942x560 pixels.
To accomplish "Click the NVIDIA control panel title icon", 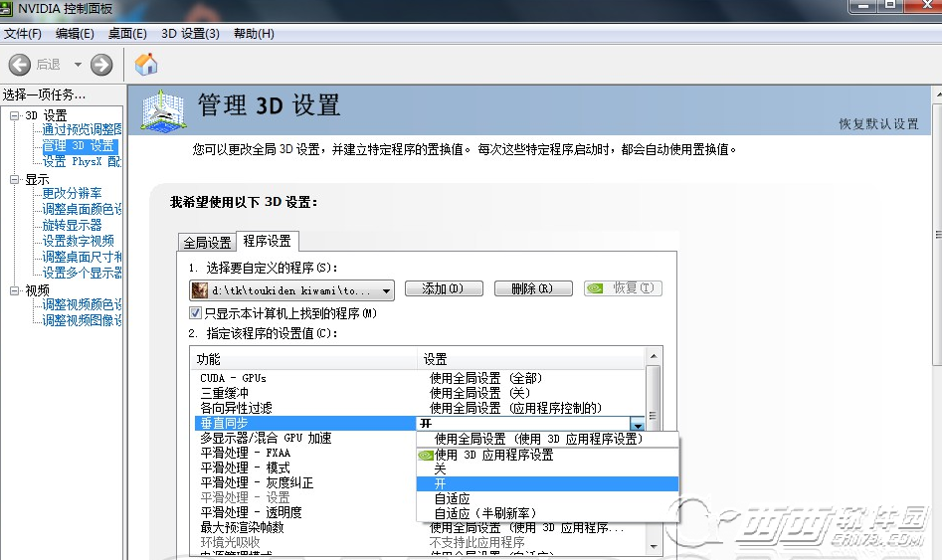I will 6,8.
